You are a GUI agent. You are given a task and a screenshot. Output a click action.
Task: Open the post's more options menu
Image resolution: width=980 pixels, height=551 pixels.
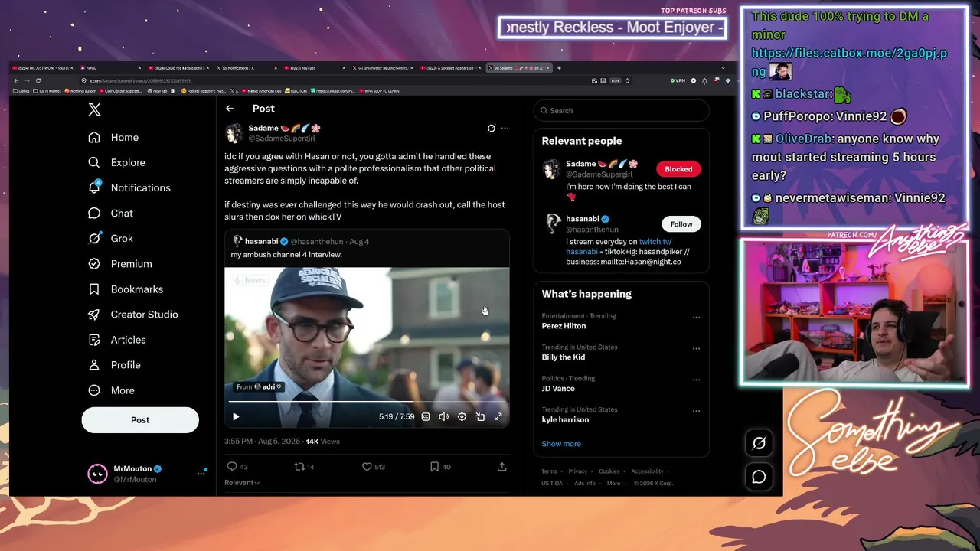pyautogui.click(x=505, y=129)
